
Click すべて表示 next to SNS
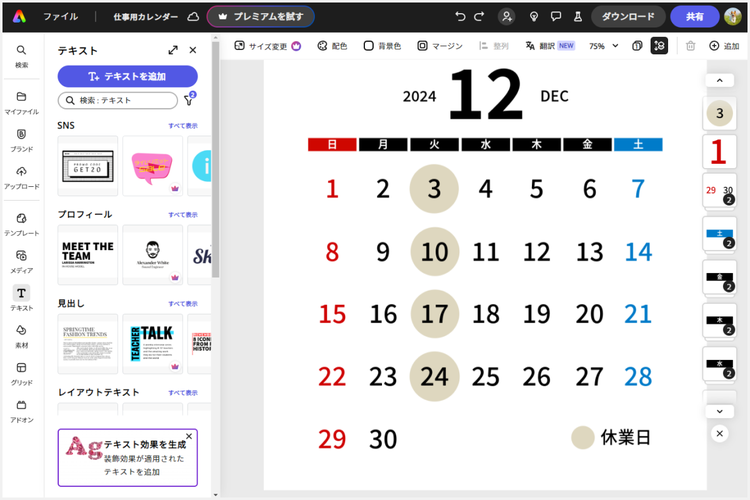pyautogui.click(x=183, y=126)
